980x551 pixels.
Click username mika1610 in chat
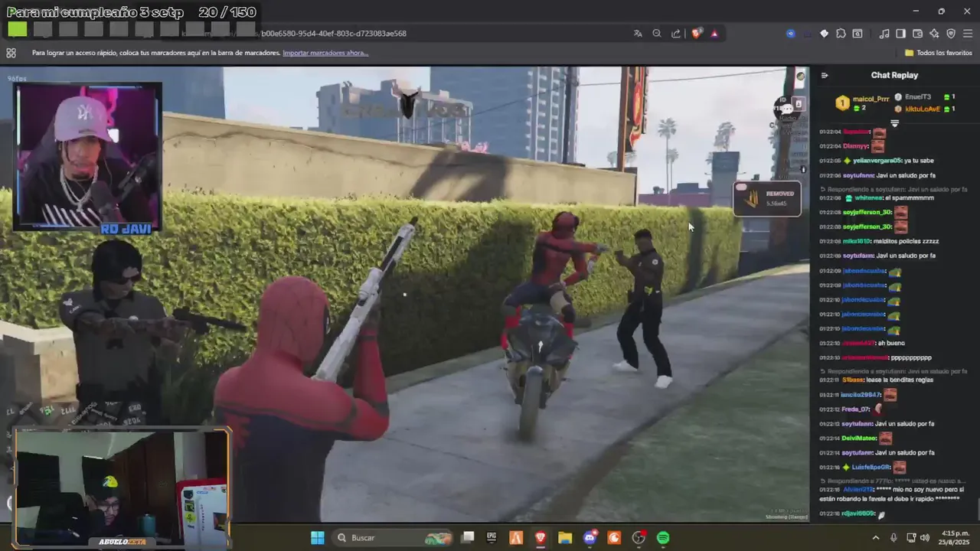(x=856, y=241)
